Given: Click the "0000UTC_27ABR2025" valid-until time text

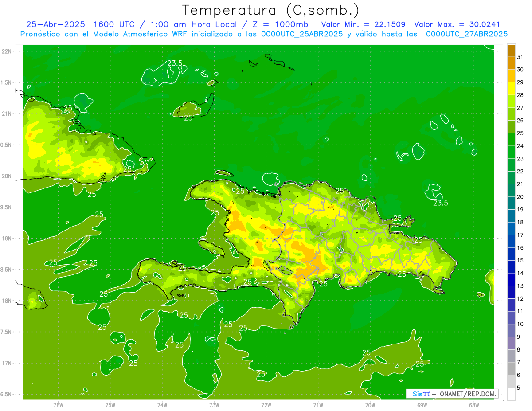Looking at the screenshot, I should [467, 34].
